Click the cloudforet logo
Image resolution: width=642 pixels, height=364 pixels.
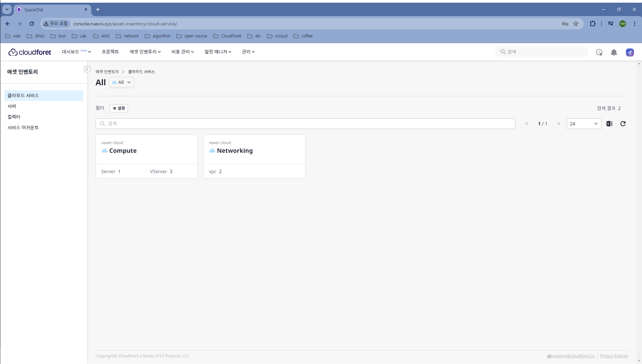coord(30,52)
